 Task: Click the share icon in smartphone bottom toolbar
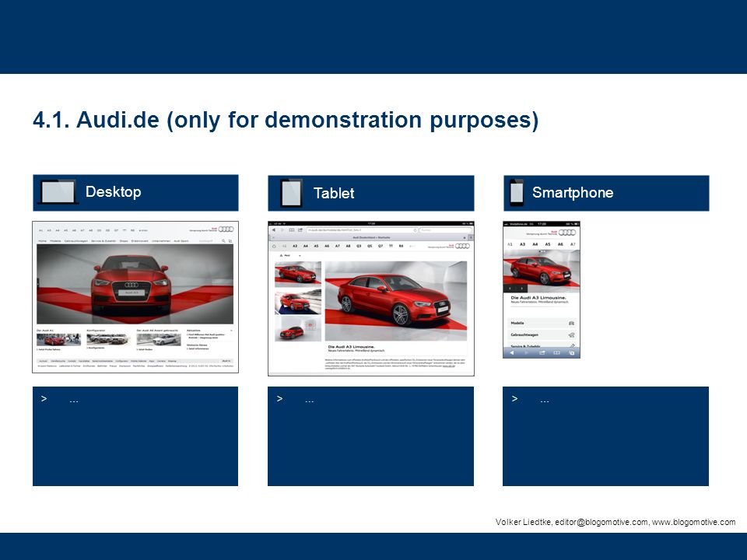click(542, 353)
